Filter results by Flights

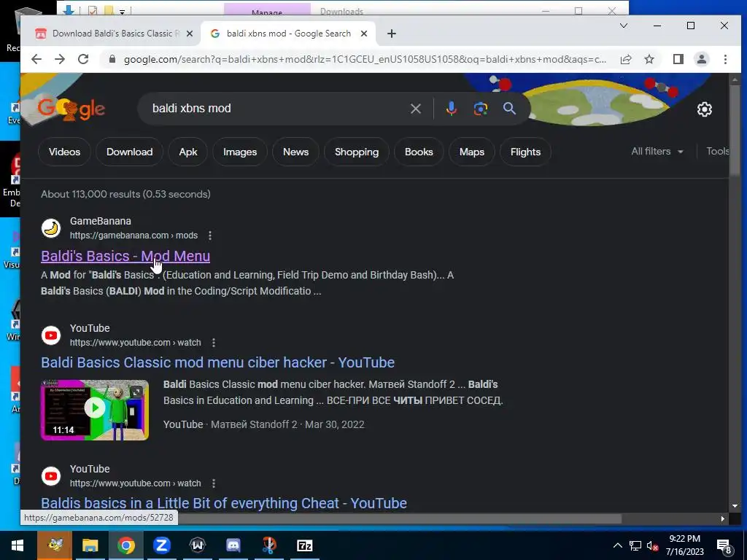[x=525, y=152]
